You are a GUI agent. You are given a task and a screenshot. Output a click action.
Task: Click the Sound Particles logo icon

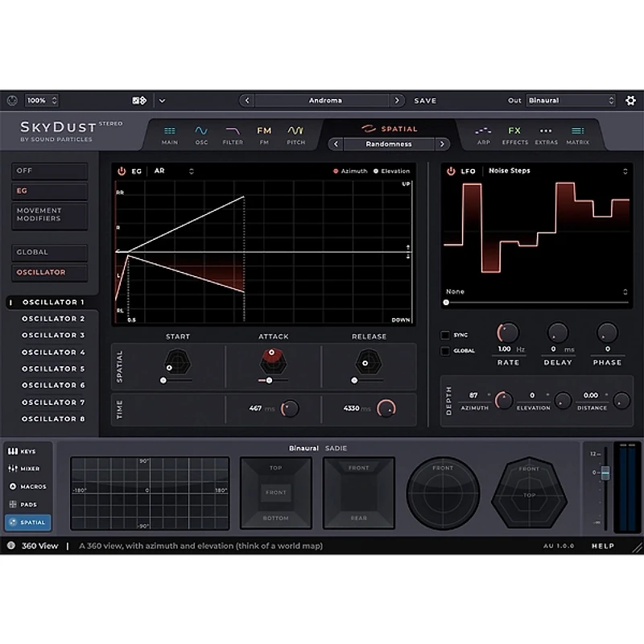[12, 100]
